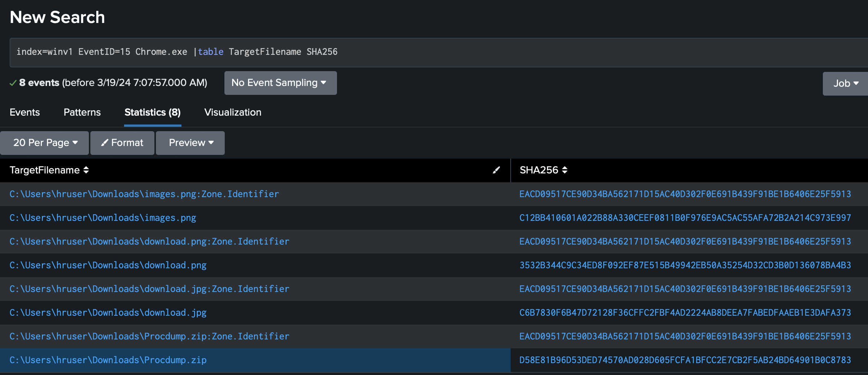868x375 pixels.
Task: Click the table command in search query
Action: click(x=210, y=52)
